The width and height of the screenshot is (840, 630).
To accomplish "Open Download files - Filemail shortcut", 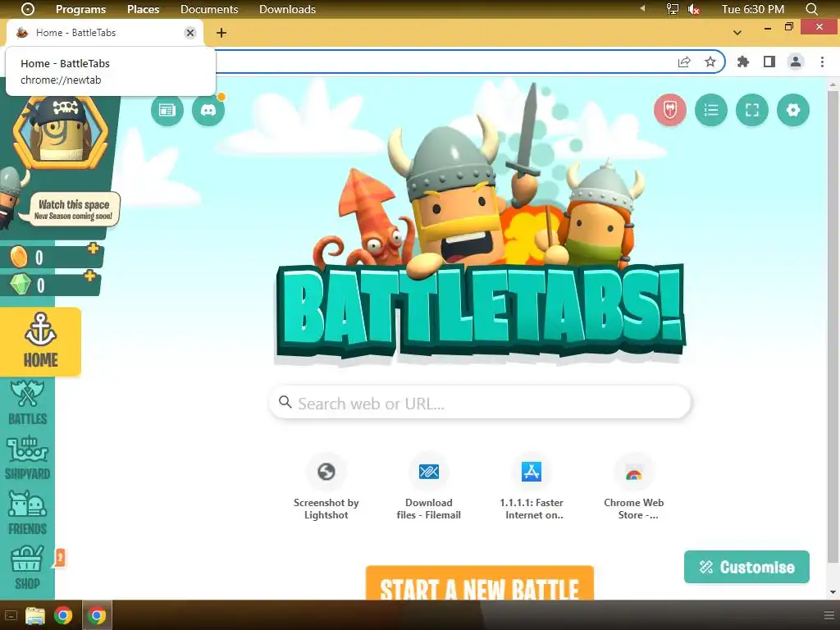I will [428, 486].
